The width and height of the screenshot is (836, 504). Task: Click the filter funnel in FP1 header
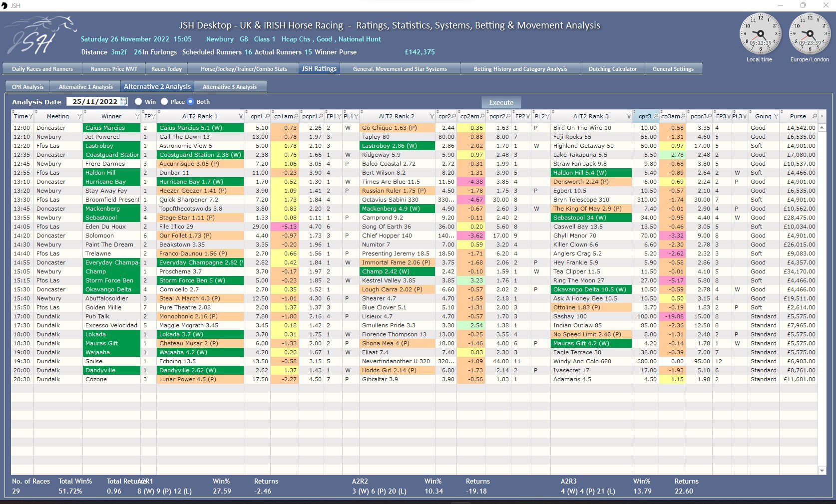click(339, 116)
